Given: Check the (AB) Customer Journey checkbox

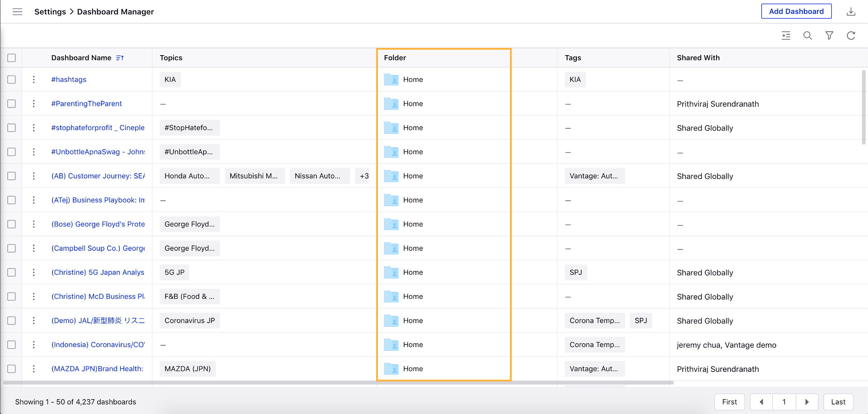Looking at the screenshot, I should pyautogui.click(x=12, y=176).
